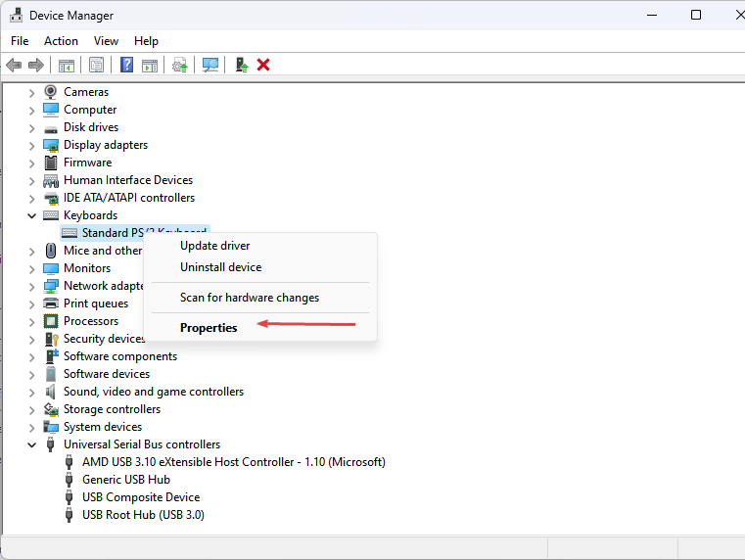This screenshot has height=560, width=745.
Task: Click the Forward arrow in the toolbar
Action: point(36,65)
